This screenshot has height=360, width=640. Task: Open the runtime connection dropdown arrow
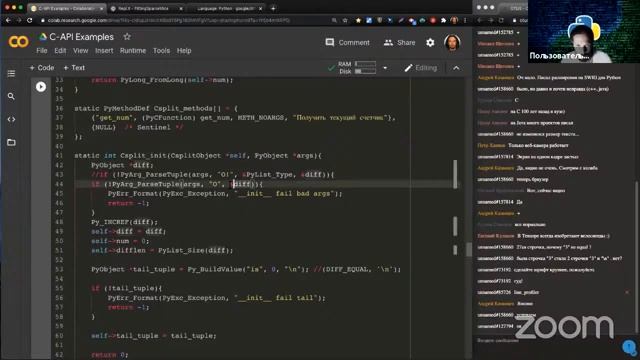(x=385, y=68)
